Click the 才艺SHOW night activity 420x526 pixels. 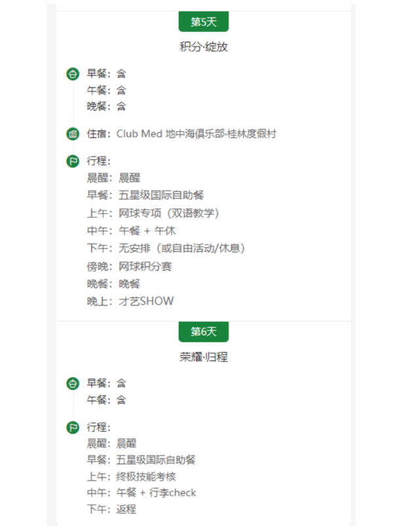(146, 302)
